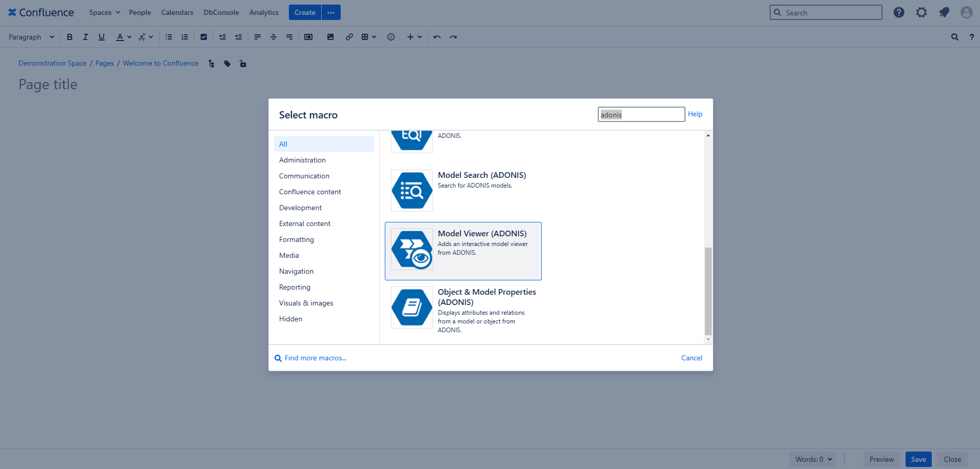Undo the last edit
Image resolution: width=980 pixels, height=469 pixels.
point(437,36)
